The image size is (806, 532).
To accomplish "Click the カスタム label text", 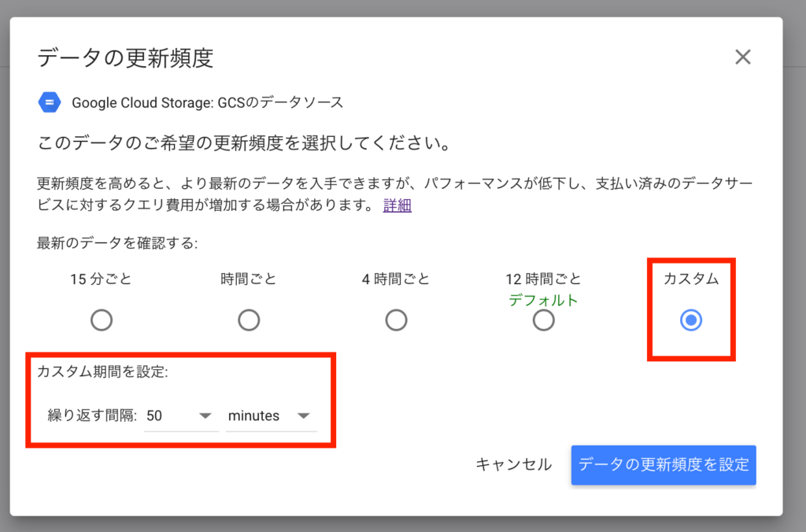I will 691,279.
